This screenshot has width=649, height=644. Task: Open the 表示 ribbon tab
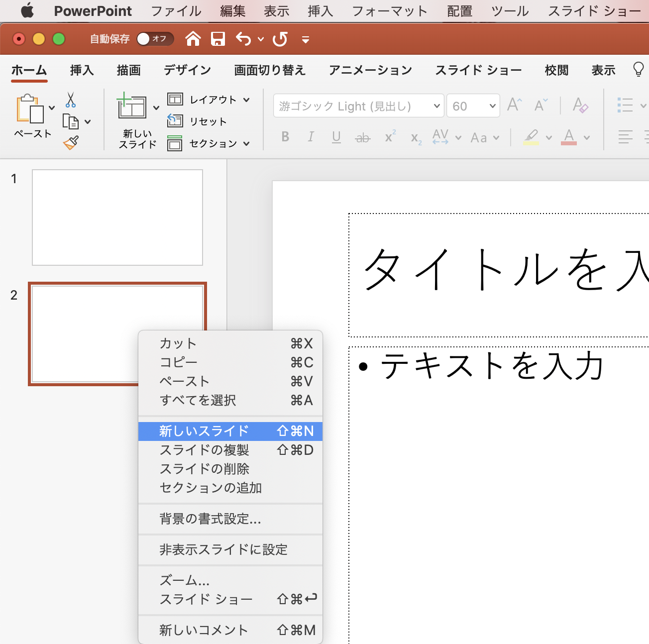pos(603,70)
